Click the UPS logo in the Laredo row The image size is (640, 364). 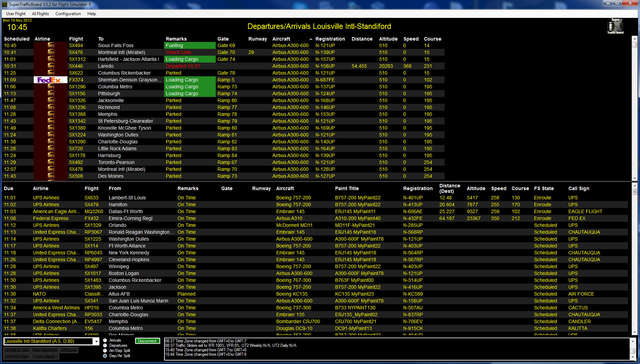[x=51, y=66]
